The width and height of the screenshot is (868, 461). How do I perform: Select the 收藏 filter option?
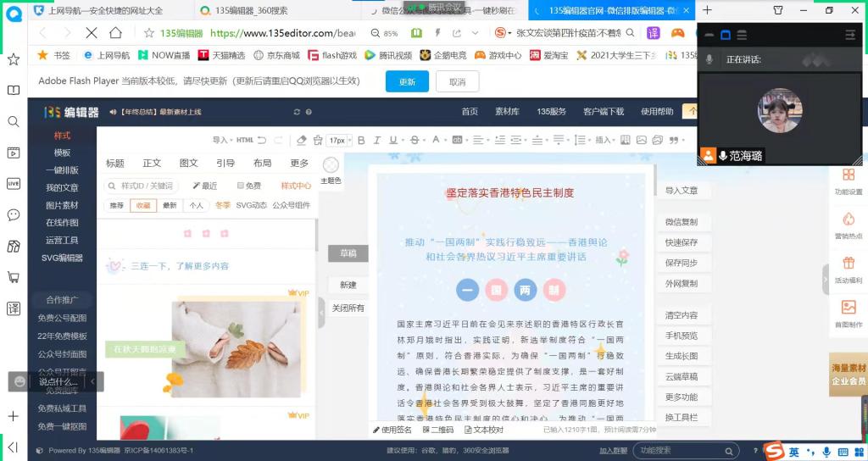143,205
